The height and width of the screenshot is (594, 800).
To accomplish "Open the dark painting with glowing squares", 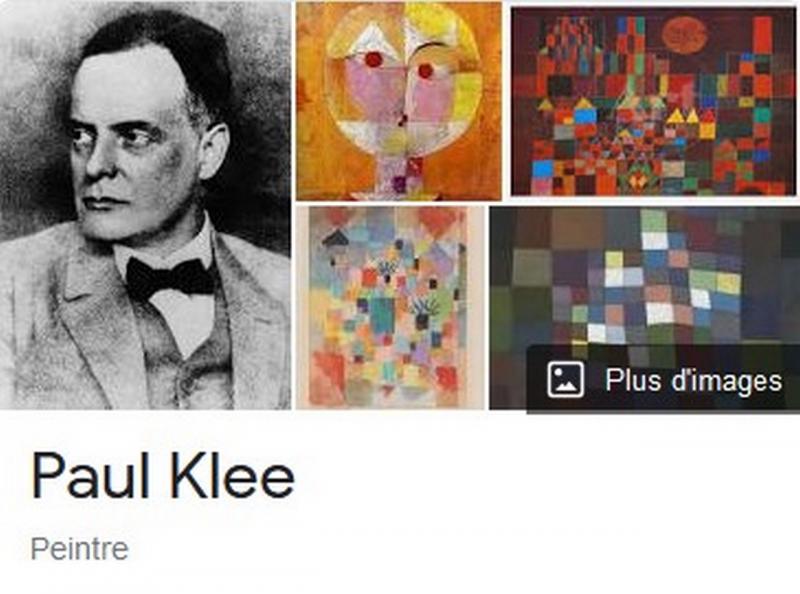I will 644,308.
